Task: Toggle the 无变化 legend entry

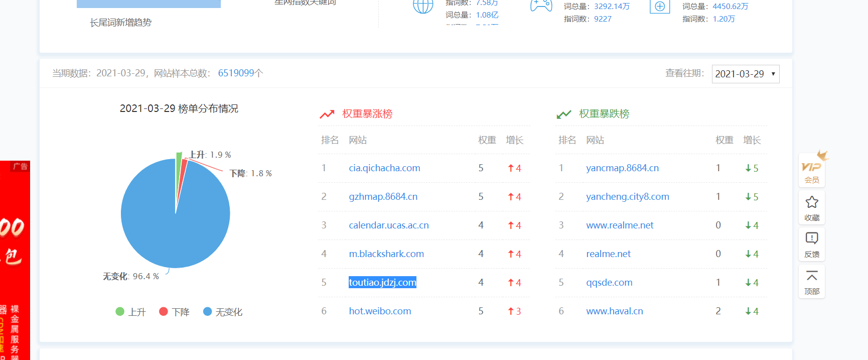Action: tap(223, 312)
